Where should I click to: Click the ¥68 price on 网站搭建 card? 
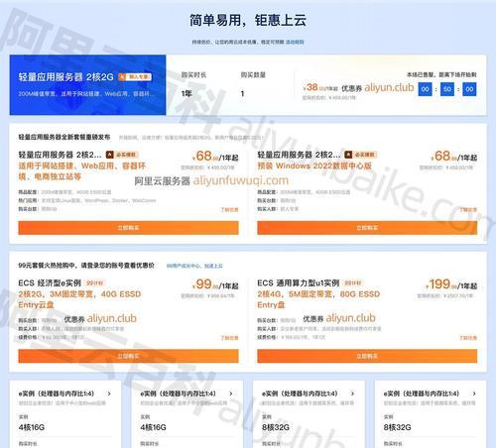click(215, 156)
